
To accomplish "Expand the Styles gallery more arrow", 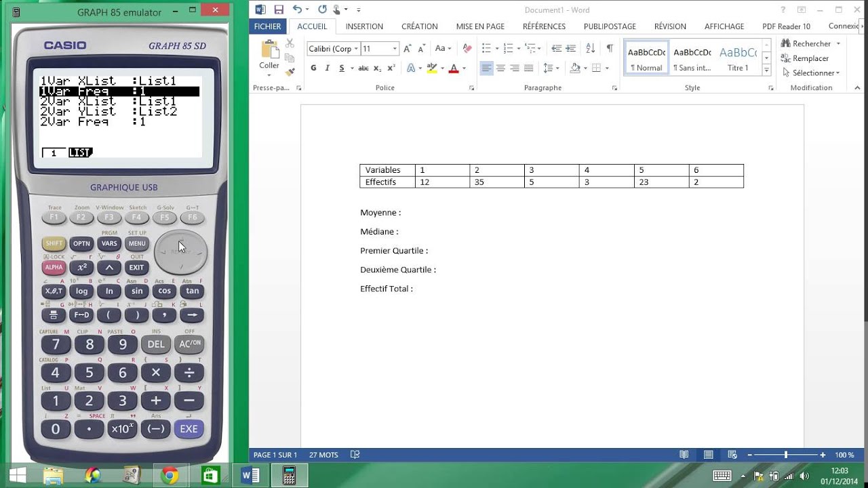I will [x=766, y=70].
